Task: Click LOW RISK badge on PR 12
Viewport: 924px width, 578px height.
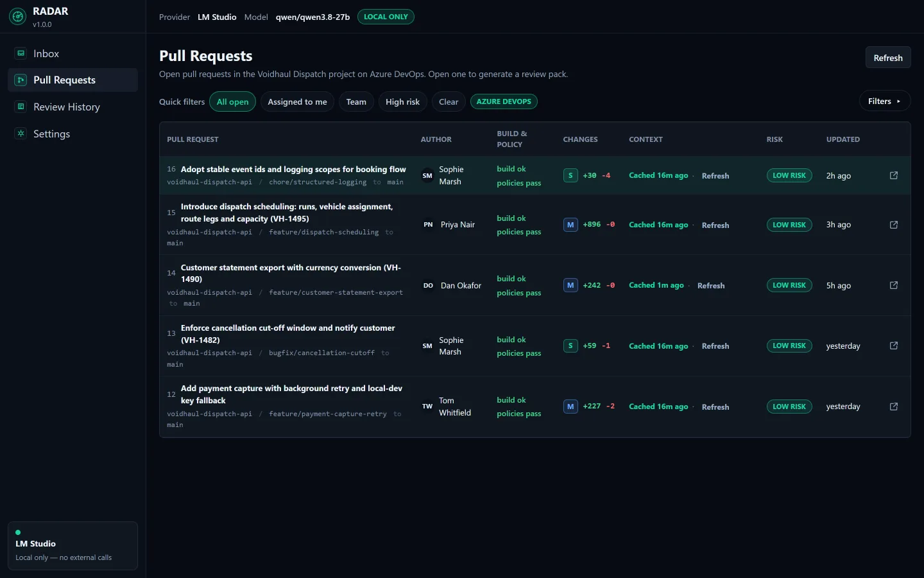Action: click(789, 407)
